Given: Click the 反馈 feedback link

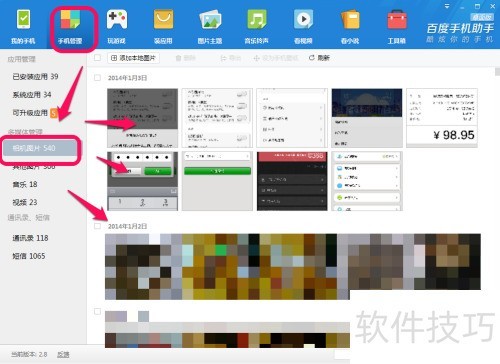Looking at the screenshot, I should 63,354.
